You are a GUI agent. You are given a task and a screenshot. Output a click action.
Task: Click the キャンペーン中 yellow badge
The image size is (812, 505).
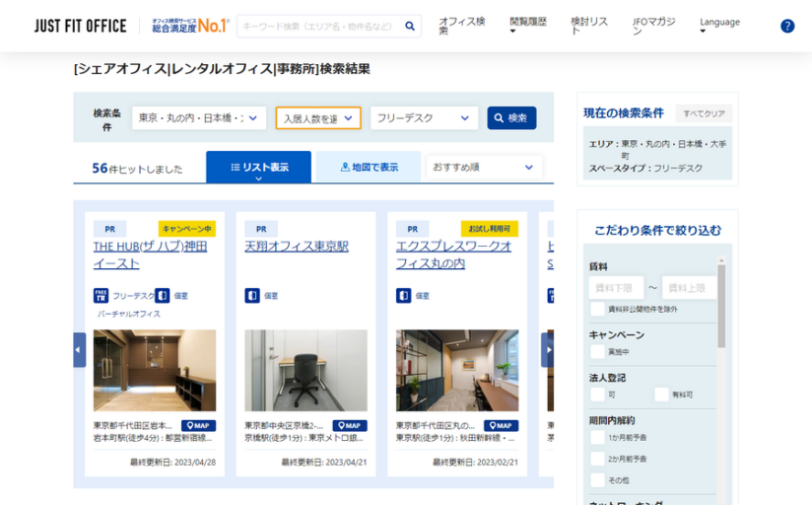pos(187,229)
